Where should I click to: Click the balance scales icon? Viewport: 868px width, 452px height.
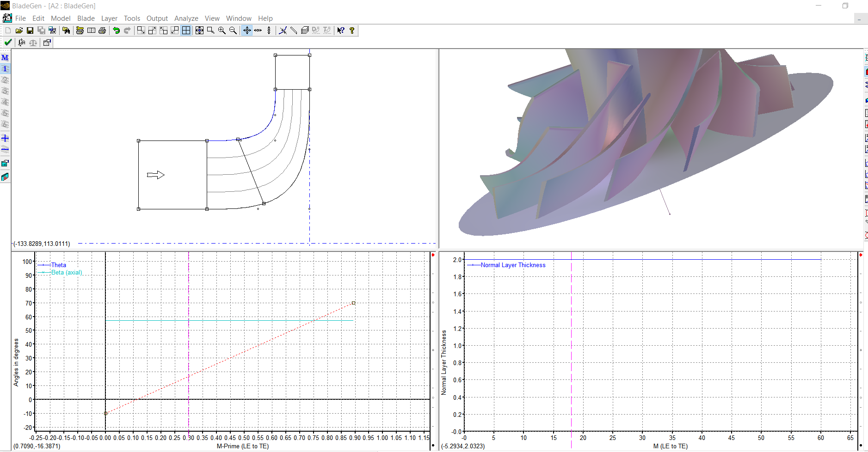tap(33, 43)
